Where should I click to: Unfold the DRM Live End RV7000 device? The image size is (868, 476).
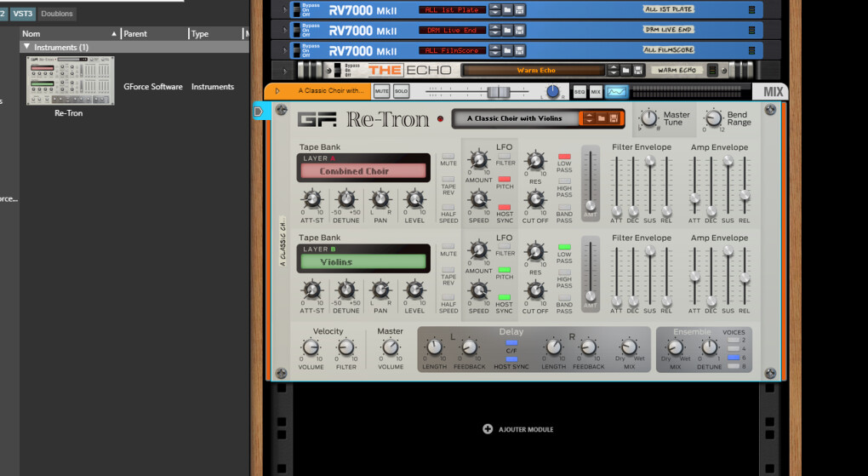coord(284,30)
